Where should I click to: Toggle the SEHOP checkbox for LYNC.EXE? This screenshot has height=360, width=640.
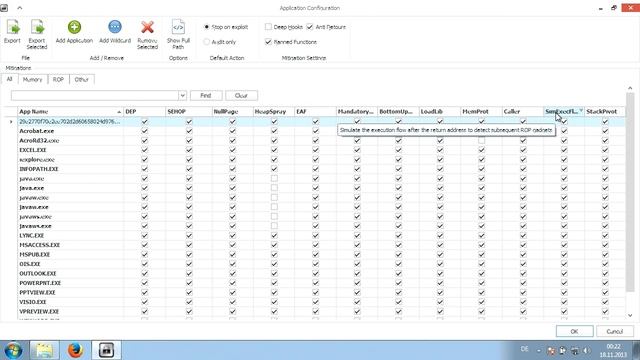(189, 235)
